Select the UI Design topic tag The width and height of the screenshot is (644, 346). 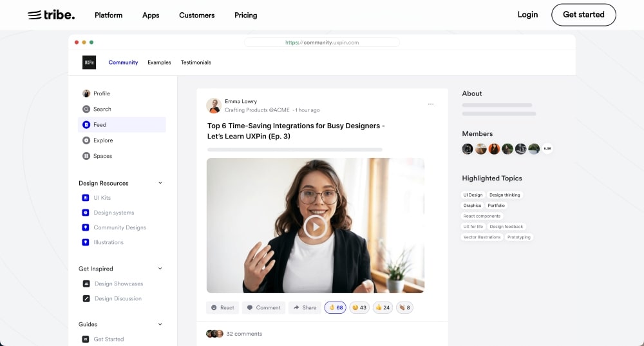click(x=473, y=195)
